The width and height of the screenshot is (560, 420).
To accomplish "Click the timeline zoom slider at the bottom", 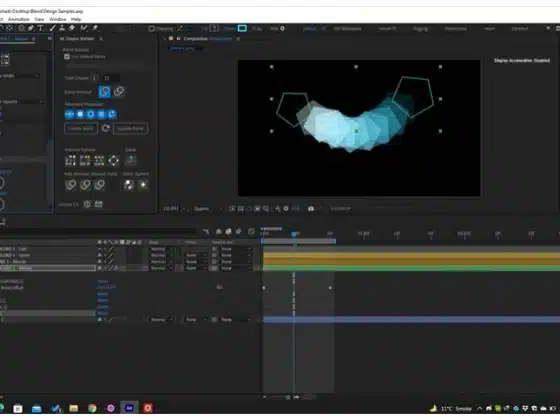I will point(288,397).
